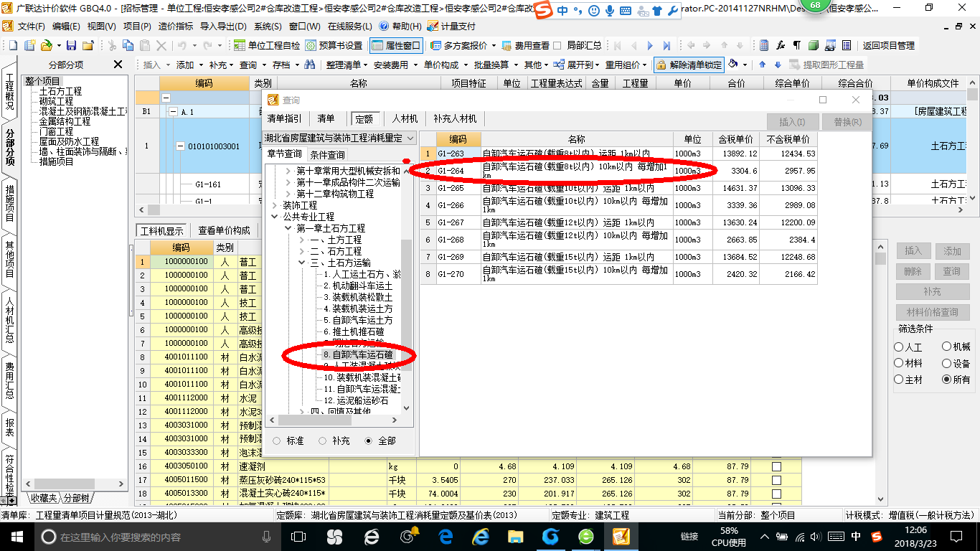The image size is (980, 551).
Task: Select 土石方工程 in left project tree
Action: (60, 91)
